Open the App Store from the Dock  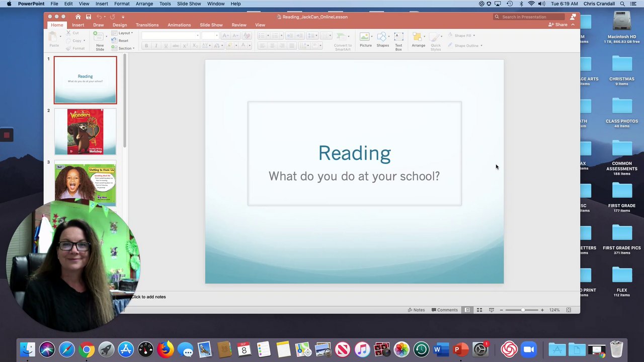(x=126, y=349)
